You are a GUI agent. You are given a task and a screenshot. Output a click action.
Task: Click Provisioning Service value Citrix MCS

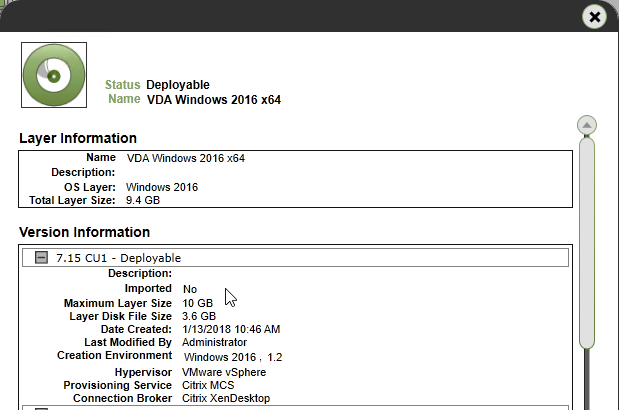tap(208, 385)
